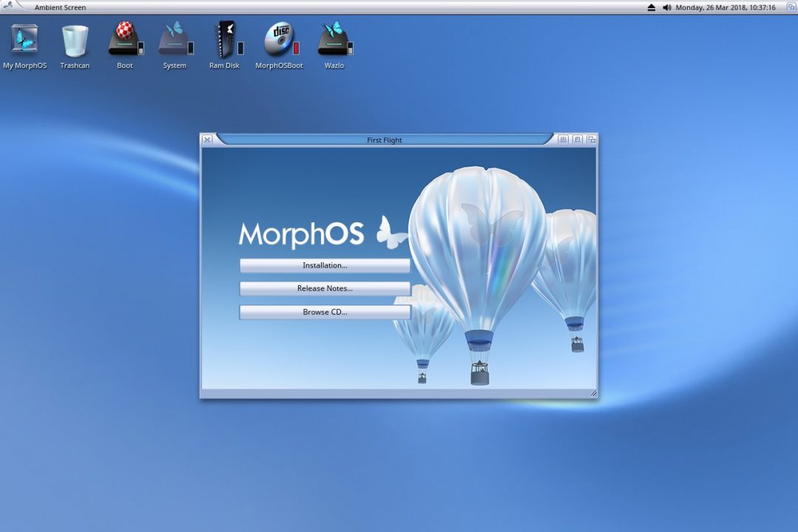This screenshot has height=532, width=798.
Task: Click the Installation... button
Action: point(325,265)
